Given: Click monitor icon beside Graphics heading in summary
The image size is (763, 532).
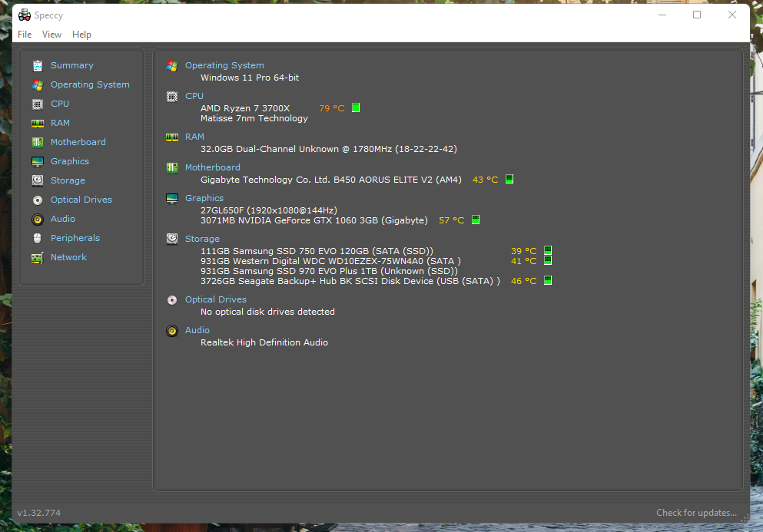Looking at the screenshot, I should coord(172,198).
